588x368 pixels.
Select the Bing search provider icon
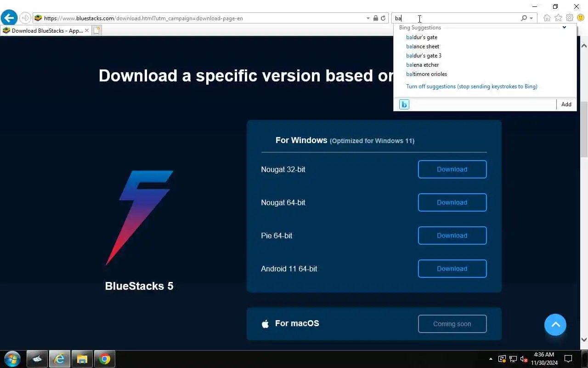click(x=404, y=104)
